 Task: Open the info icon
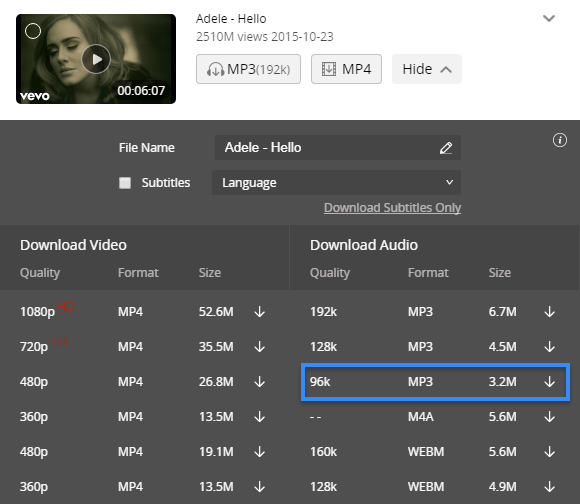pyautogui.click(x=560, y=140)
